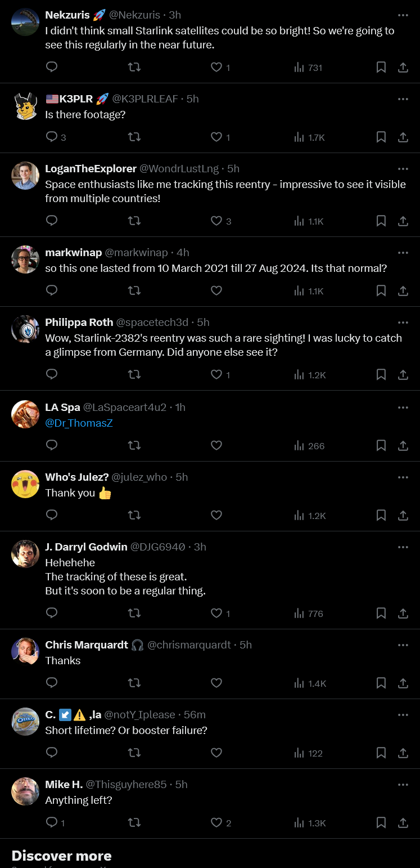Click J. Darryl Godwin's profile picture
Screen dimensions: 420x868
click(25, 554)
